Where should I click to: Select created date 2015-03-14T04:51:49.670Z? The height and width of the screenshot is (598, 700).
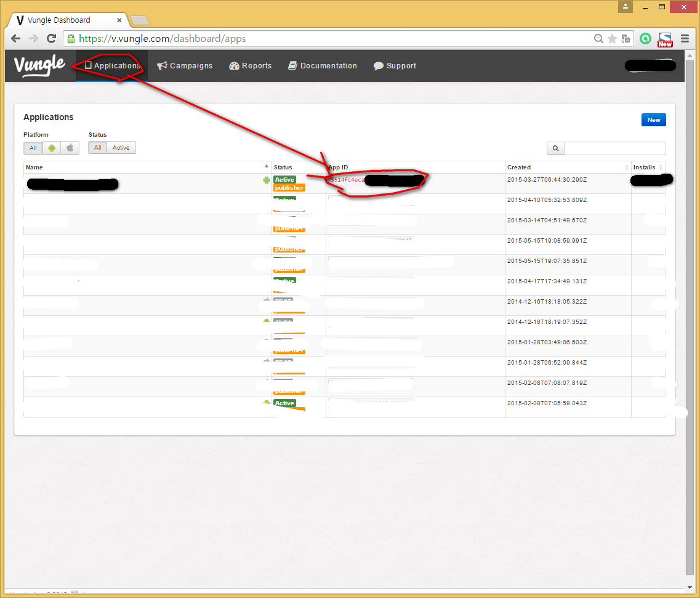(x=547, y=220)
